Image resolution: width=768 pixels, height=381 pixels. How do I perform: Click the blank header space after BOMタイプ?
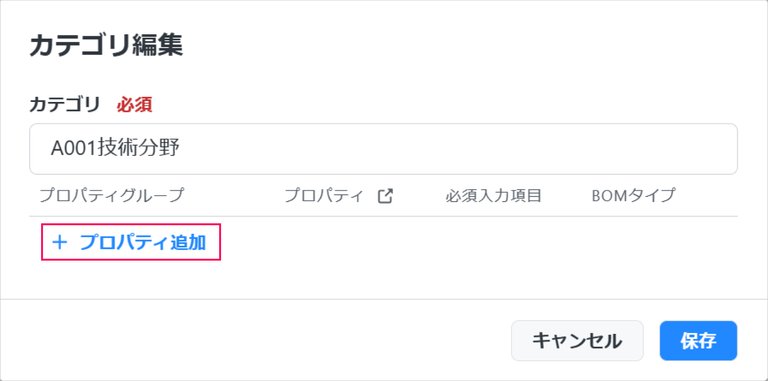[707, 196]
